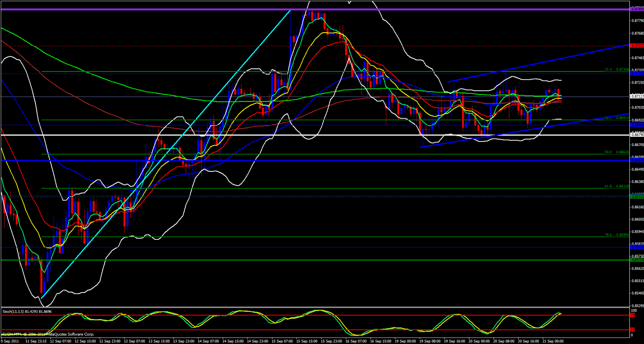Click the purple 0.87890 price label
This screenshot has width=644, height=344.
click(x=636, y=9)
